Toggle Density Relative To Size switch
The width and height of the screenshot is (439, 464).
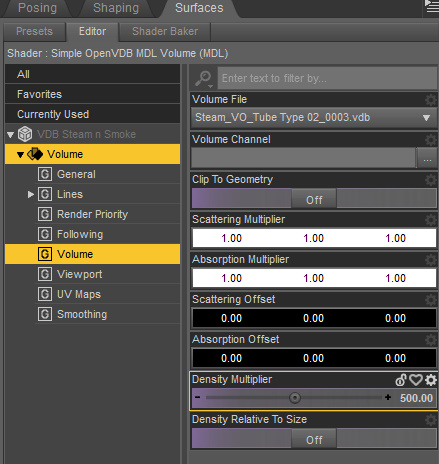[314, 439]
